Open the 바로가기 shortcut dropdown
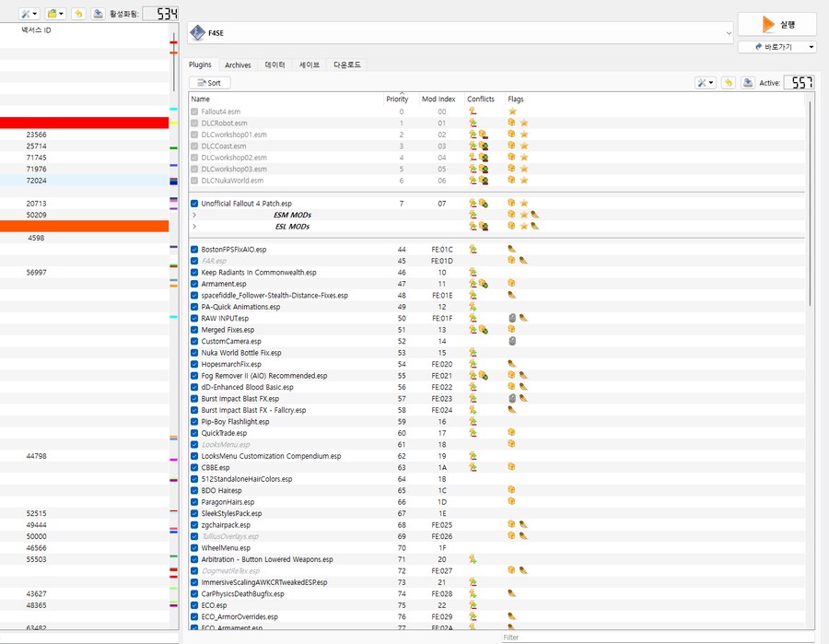 776,47
